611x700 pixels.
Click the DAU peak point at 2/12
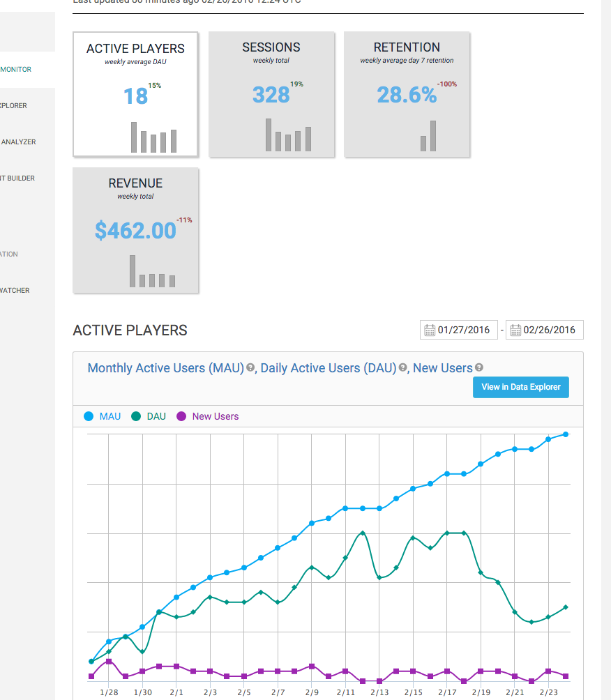(x=363, y=533)
